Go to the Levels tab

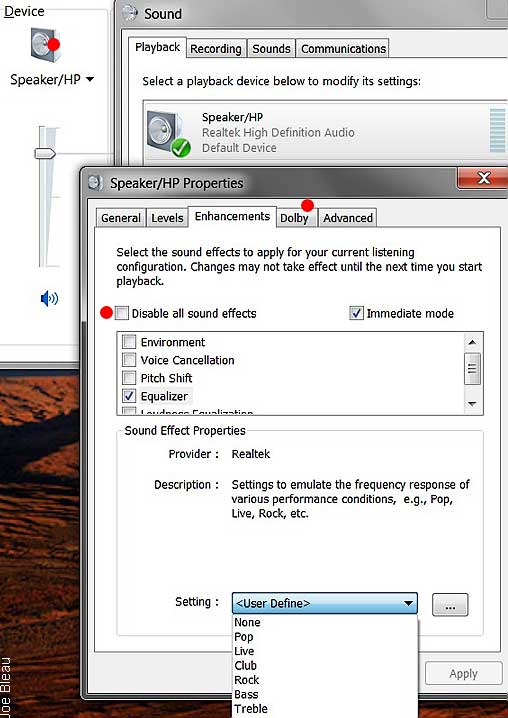[x=167, y=218]
